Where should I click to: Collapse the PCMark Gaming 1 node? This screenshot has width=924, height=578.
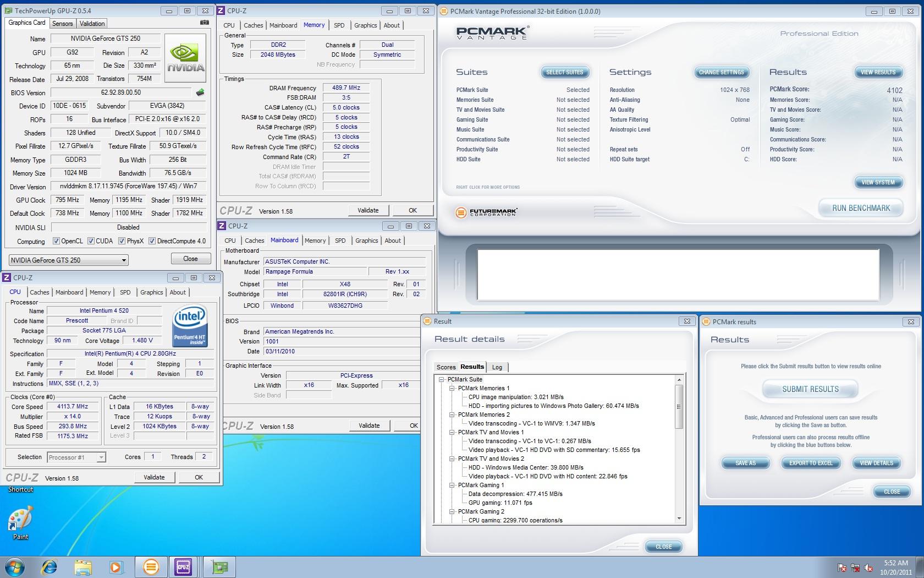[452, 485]
